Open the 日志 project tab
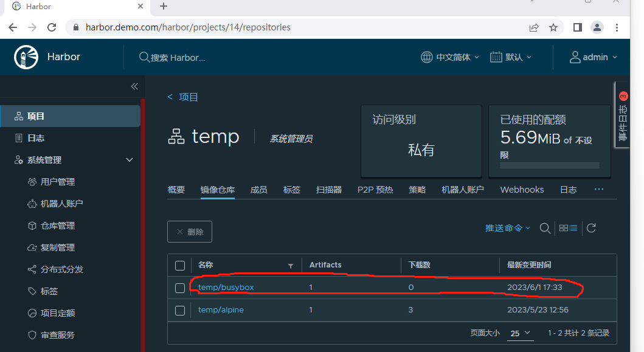Screen dimensions: 644x352 [569, 190]
